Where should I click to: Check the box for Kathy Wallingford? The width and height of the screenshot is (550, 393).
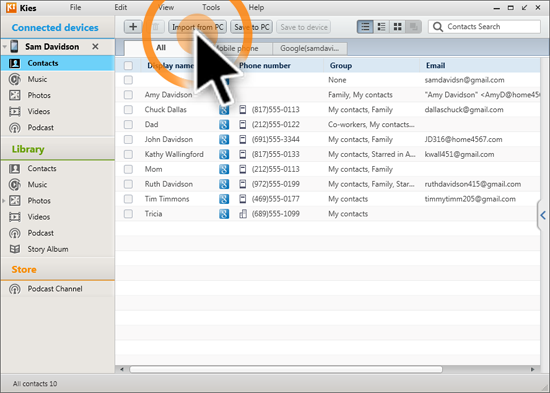click(128, 154)
